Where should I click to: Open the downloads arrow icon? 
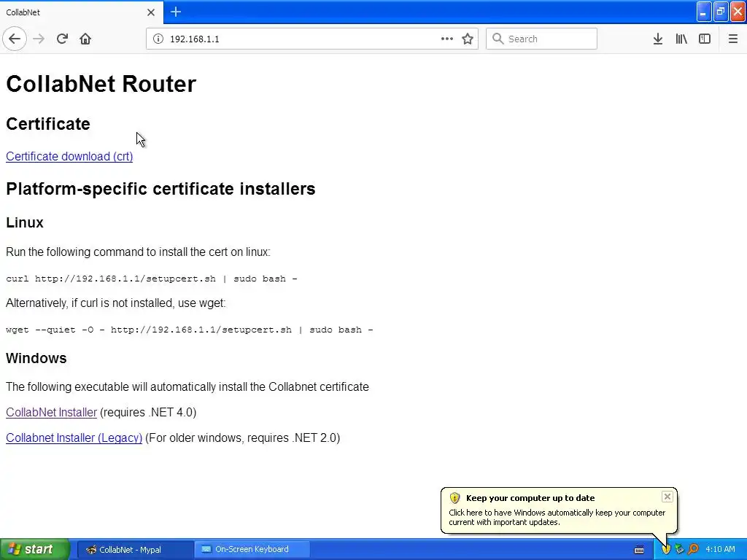click(658, 39)
